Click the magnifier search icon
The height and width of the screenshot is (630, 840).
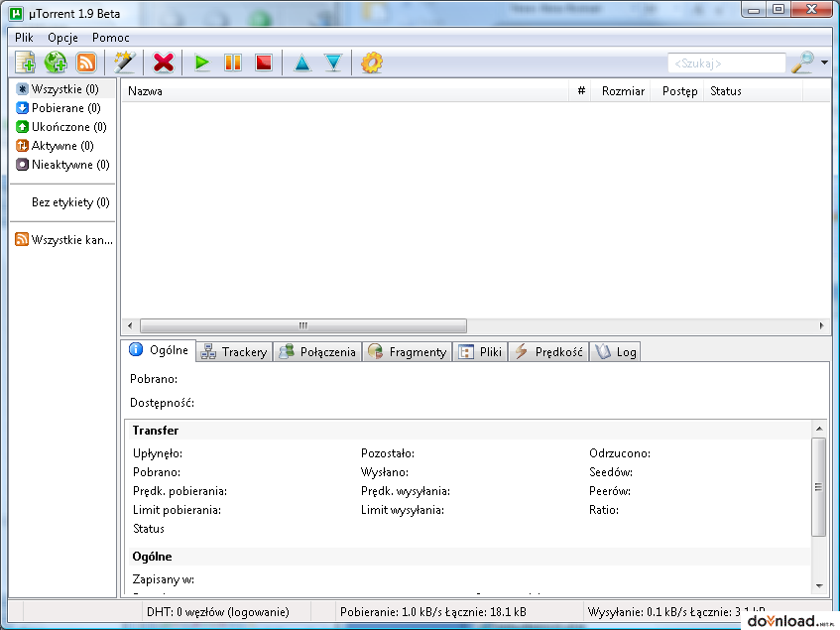point(802,63)
